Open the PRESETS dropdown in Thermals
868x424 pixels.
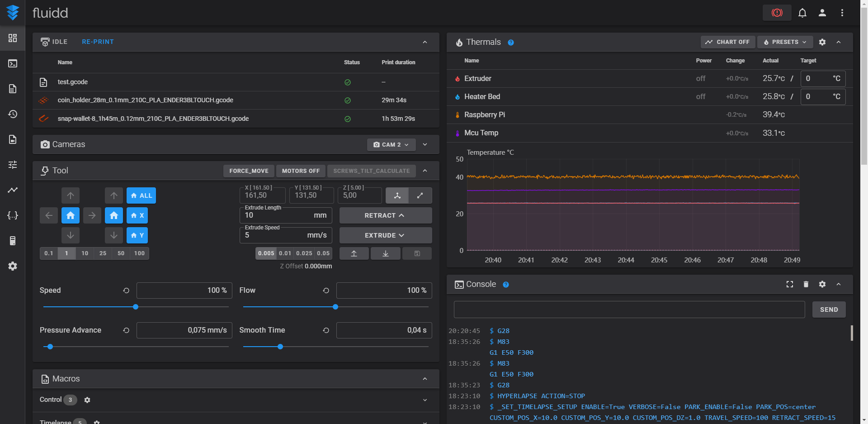(x=785, y=42)
